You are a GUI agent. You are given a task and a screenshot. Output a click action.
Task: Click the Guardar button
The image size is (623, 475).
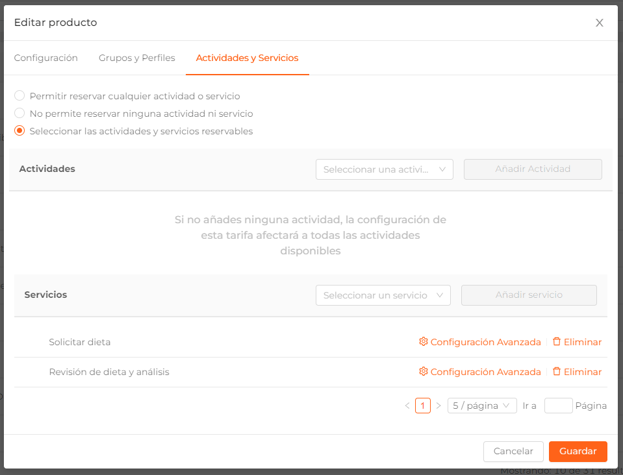pyautogui.click(x=578, y=451)
